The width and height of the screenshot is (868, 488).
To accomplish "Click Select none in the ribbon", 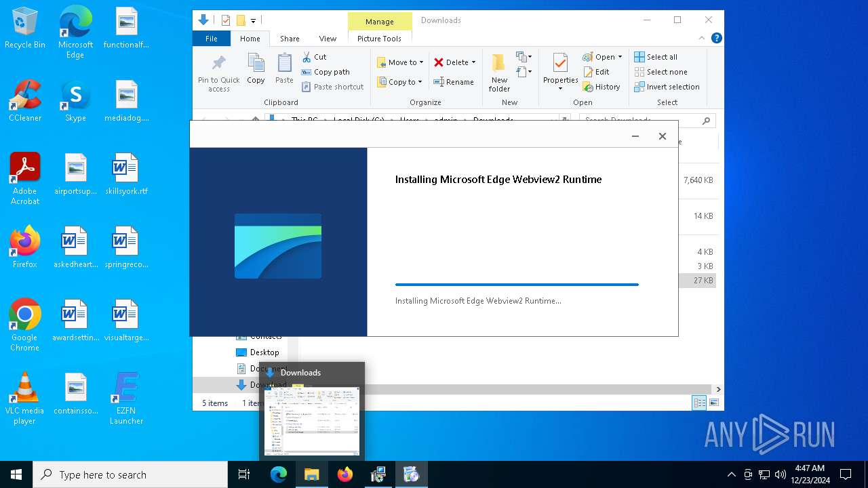I will [661, 72].
